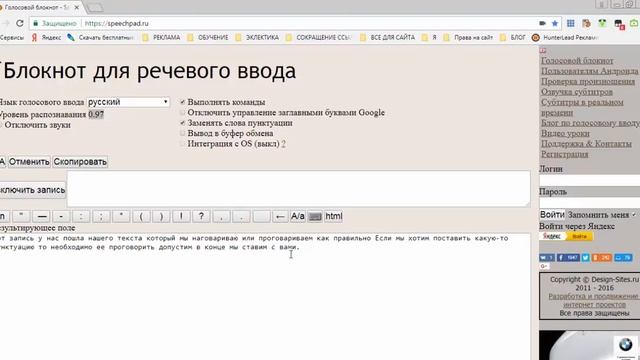Share via the orange Odnoklassniki button
Viewport: 640px width, 360px height.
(x=602, y=258)
